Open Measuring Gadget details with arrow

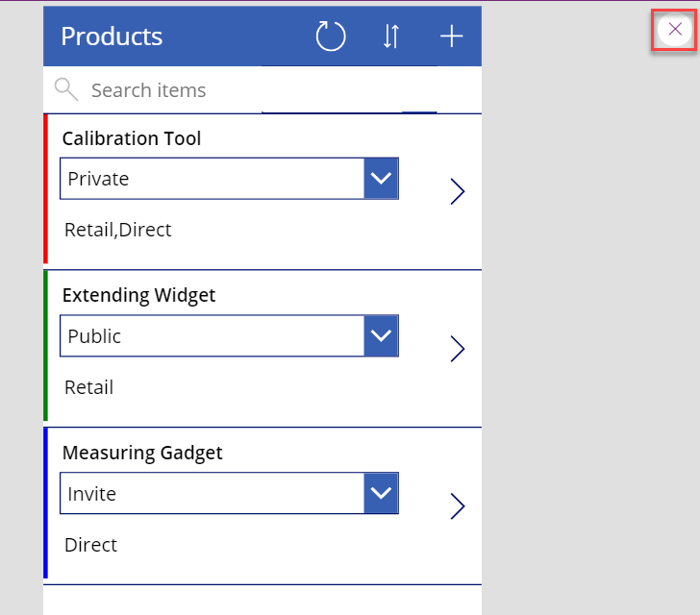tap(457, 506)
